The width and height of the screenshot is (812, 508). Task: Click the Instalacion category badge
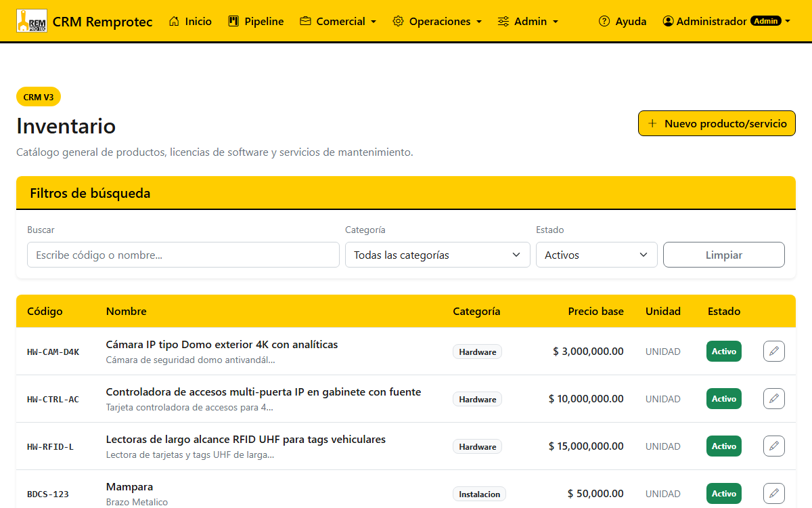(479, 494)
